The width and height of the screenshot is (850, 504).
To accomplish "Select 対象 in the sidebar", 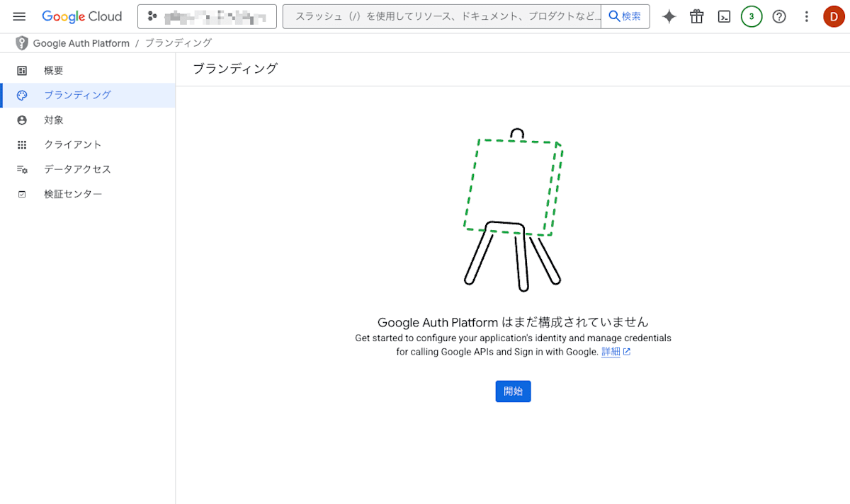I will [88, 120].
